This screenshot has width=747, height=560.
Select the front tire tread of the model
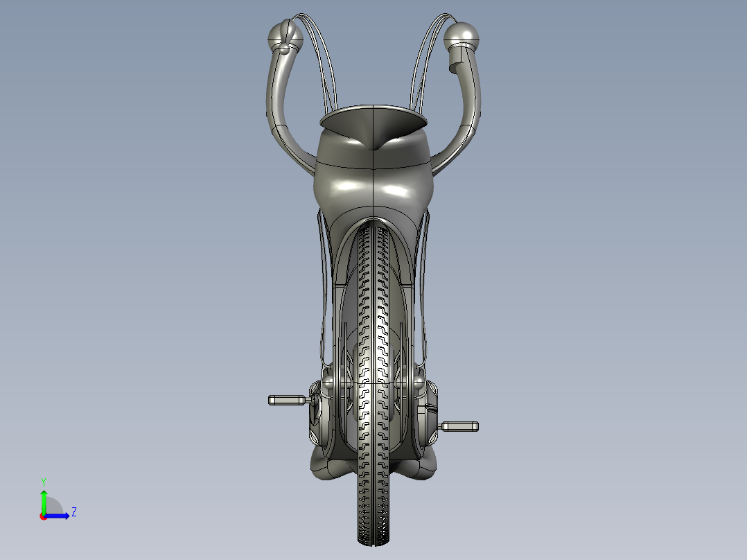(x=373, y=384)
